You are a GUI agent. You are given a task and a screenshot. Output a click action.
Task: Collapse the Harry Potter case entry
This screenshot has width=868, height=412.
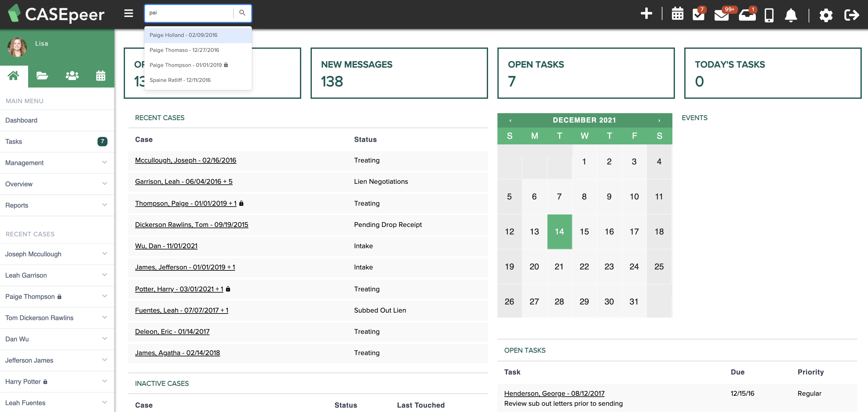(104, 381)
